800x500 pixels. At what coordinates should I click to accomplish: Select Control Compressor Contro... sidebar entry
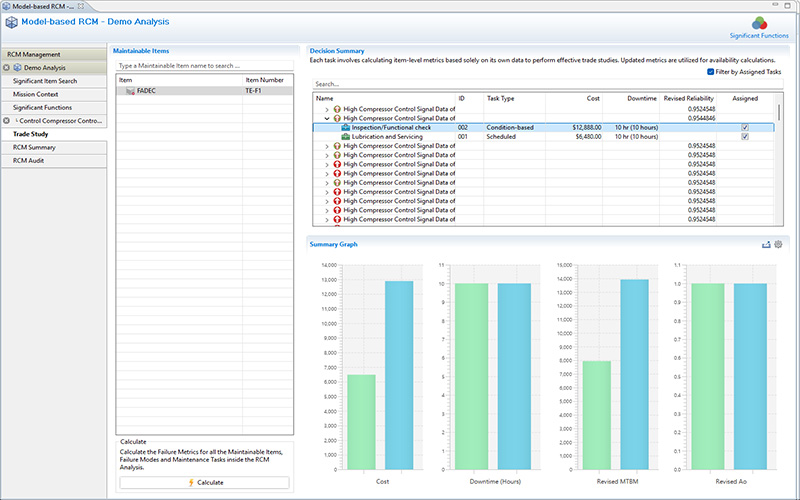pos(54,120)
